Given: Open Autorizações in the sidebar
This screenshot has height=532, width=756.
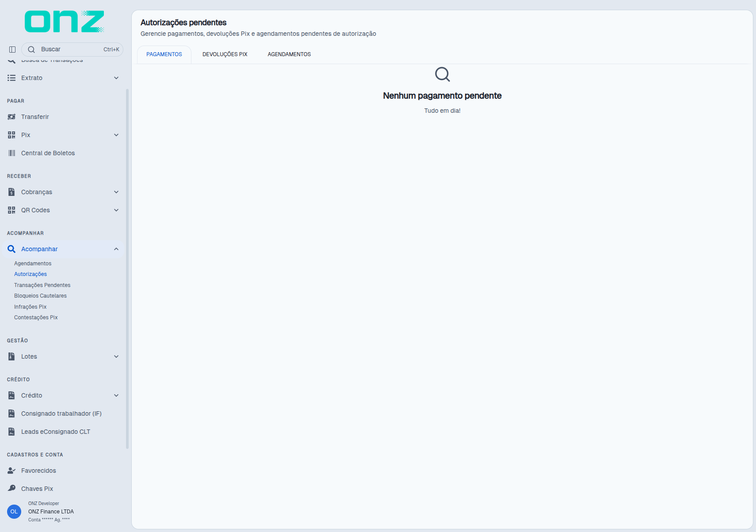Looking at the screenshot, I should click(31, 274).
